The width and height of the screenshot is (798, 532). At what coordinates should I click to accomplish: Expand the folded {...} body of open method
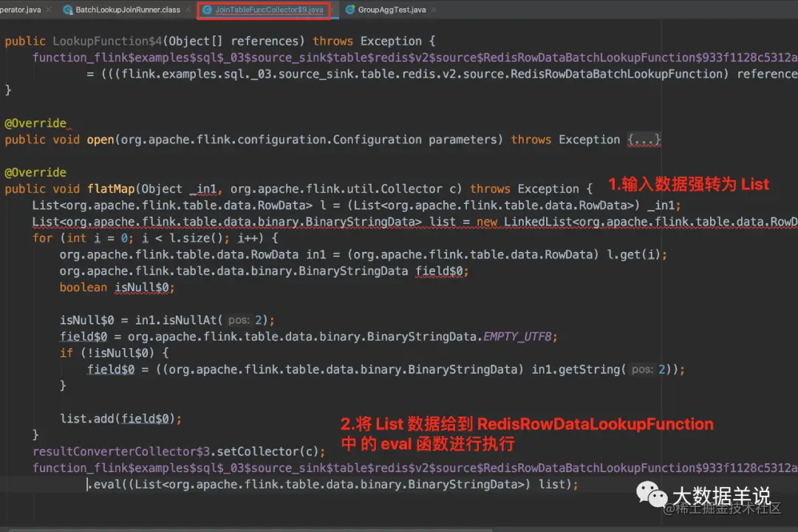pos(644,140)
